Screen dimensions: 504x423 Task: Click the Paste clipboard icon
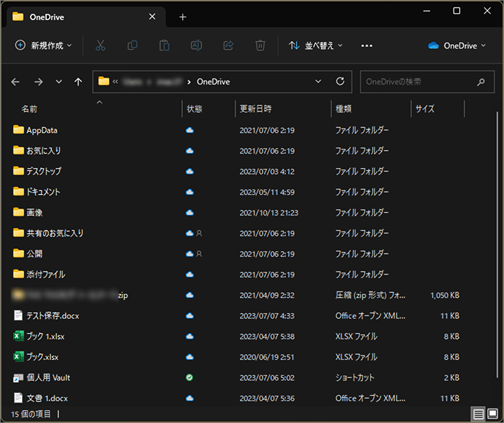coord(164,46)
